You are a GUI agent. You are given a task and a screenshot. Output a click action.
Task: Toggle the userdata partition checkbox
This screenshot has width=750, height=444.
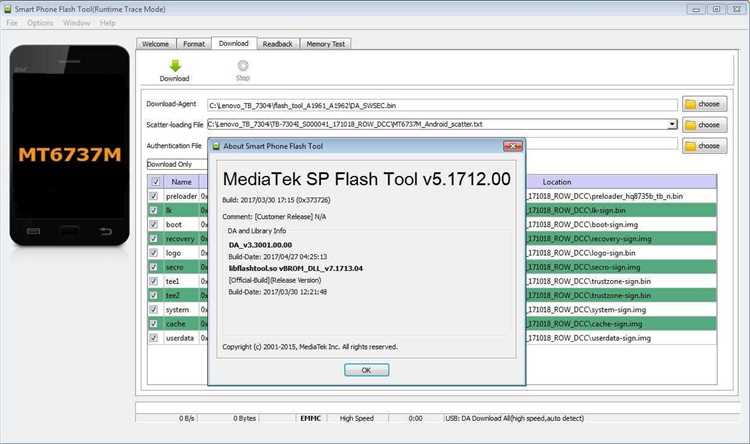click(154, 338)
